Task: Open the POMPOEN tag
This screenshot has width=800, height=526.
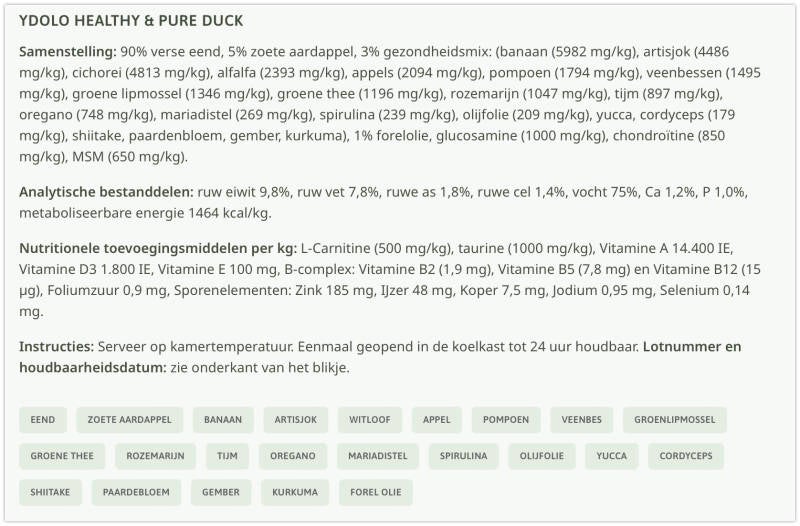Action: (506, 420)
